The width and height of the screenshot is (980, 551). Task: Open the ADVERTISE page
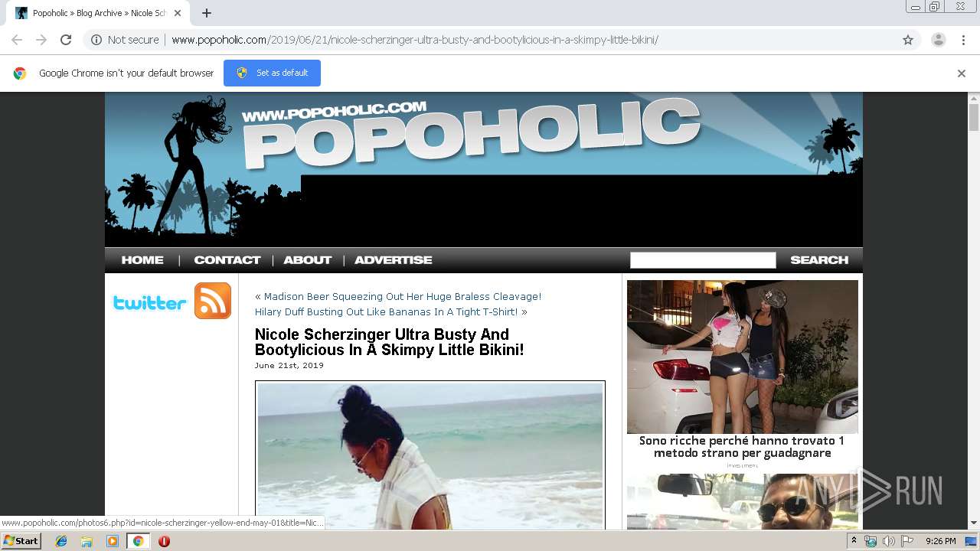tap(394, 260)
